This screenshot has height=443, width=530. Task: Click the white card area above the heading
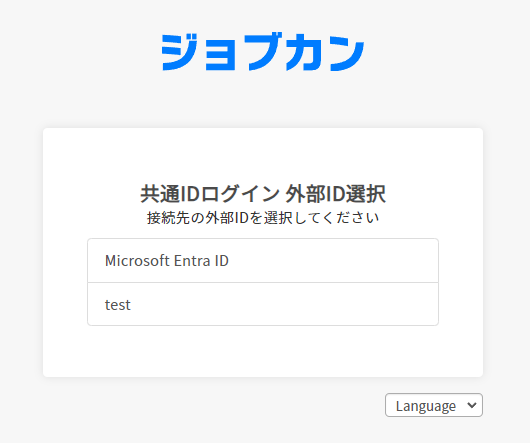pyautogui.click(x=263, y=155)
